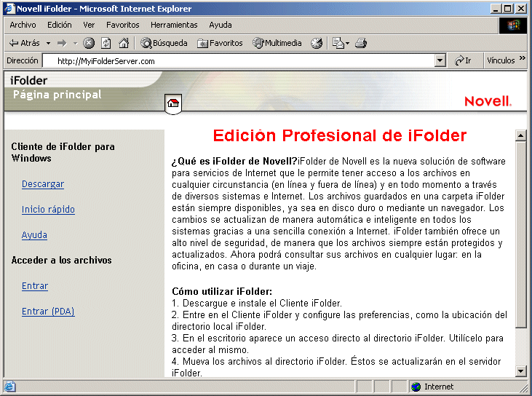The width and height of the screenshot is (532, 396).
Task: Close the Internet Explorer window
Action: point(521,9)
